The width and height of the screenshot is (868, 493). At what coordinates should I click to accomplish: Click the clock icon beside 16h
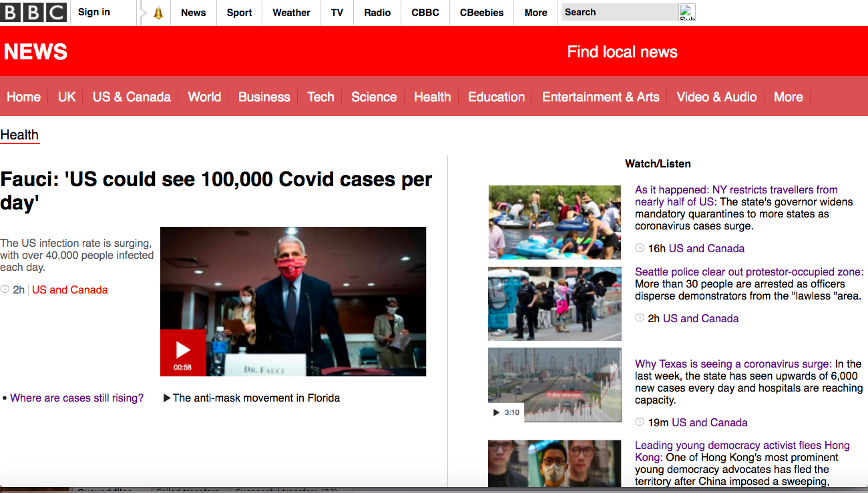(x=640, y=248)
